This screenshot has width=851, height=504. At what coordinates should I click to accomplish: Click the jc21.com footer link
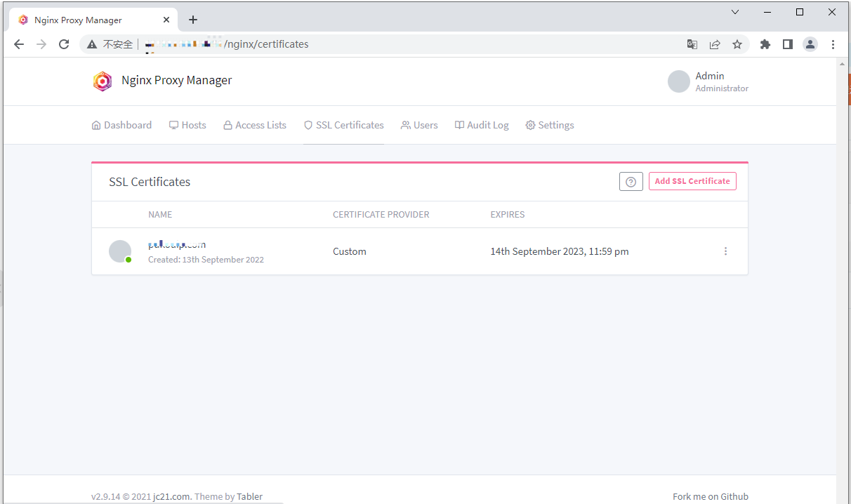click(172, 496)
